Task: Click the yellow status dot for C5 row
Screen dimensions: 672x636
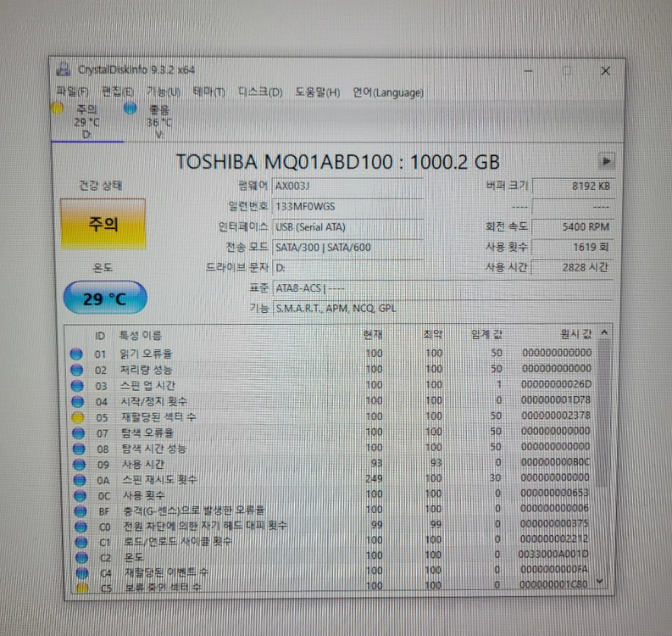Action: [x=82, y=588]
